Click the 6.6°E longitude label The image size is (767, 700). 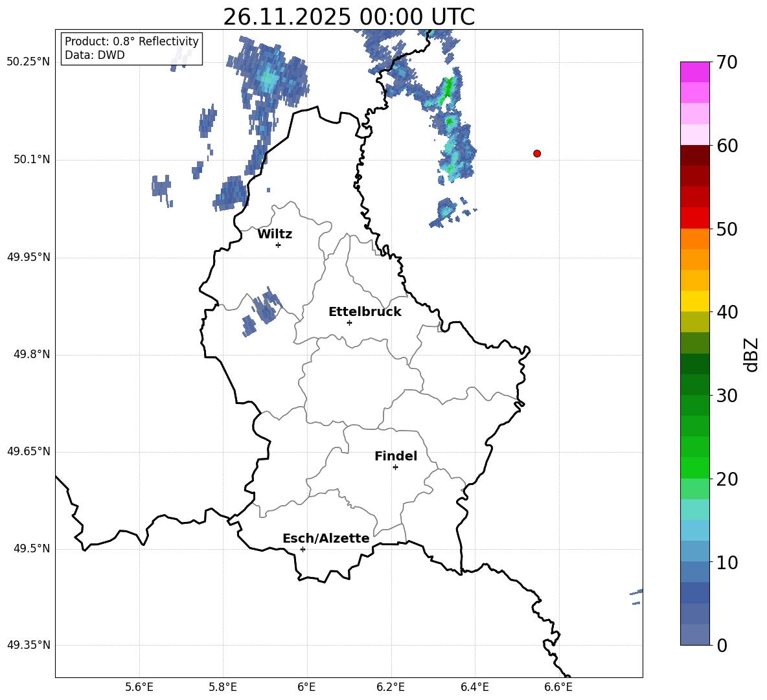click(558, 687)
